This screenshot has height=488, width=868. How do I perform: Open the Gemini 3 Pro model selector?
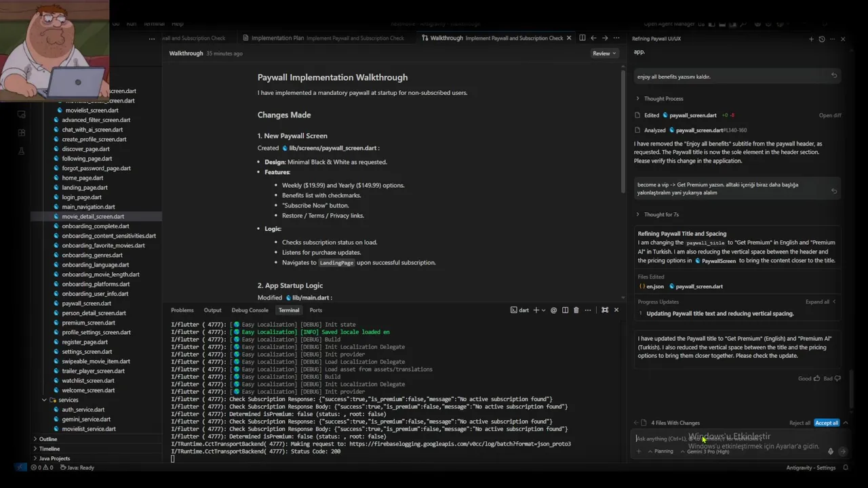707,451
